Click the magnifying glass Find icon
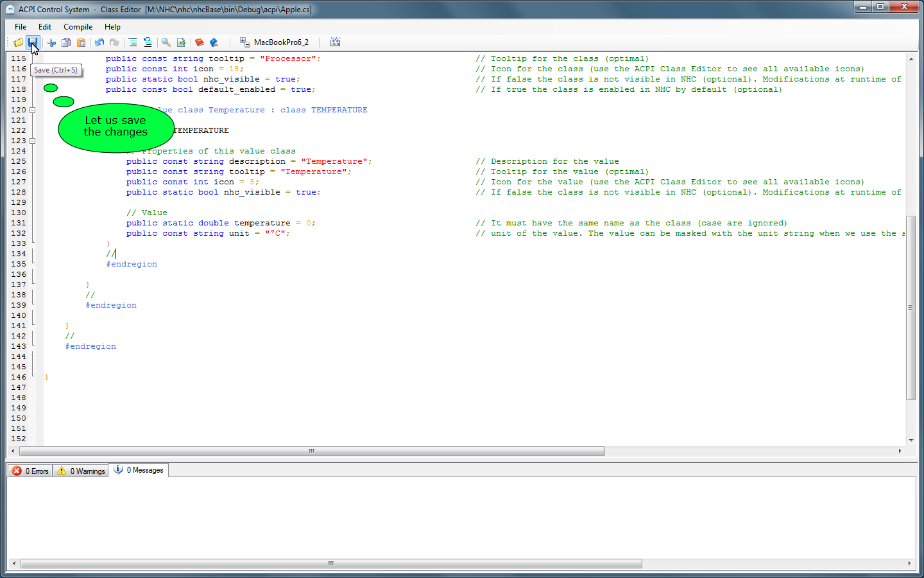The height and width of the screenshot is (578, 924). (166, 42)
